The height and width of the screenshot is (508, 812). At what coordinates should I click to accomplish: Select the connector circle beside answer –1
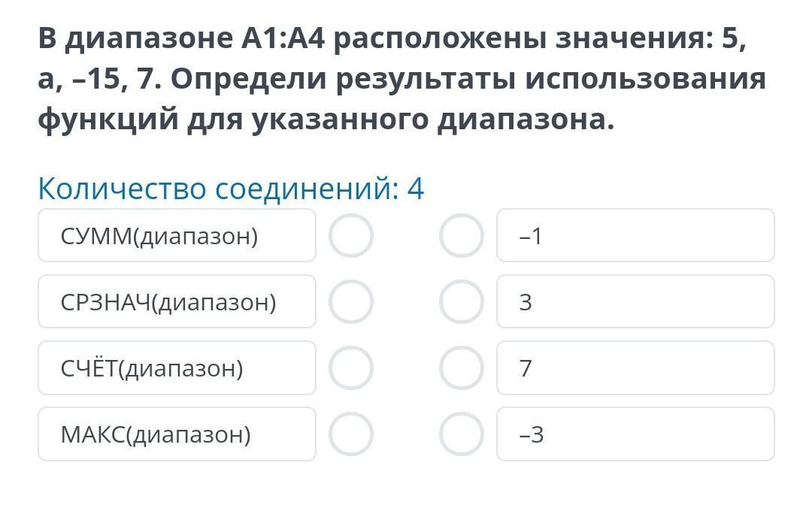point(461,236)
